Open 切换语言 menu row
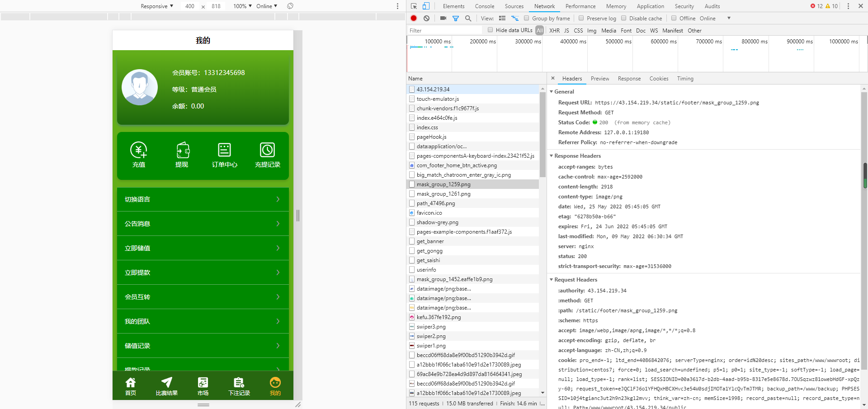The image size is (868, 409). (203, 199)
